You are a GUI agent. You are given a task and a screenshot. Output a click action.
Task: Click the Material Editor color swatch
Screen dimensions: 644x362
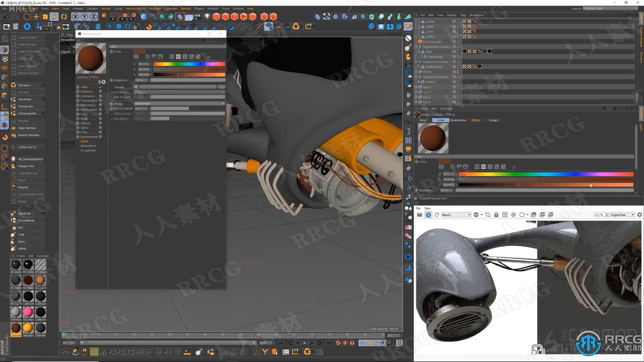[140, 51]
